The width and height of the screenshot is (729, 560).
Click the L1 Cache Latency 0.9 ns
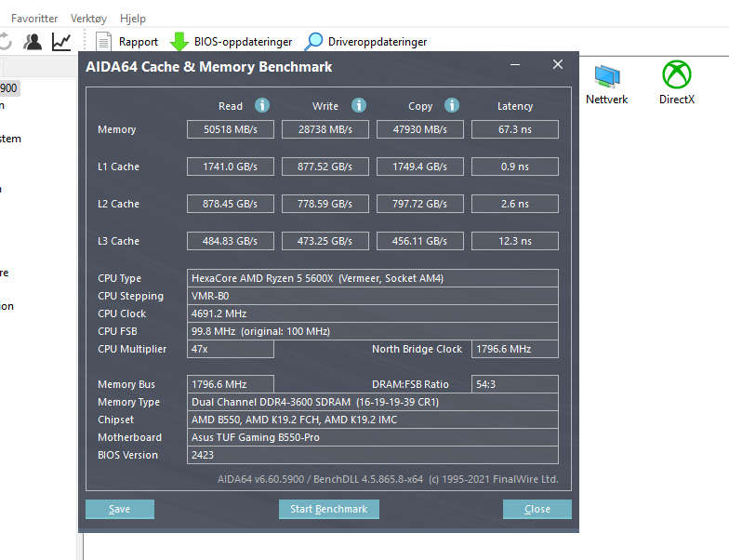click(515, 167)
